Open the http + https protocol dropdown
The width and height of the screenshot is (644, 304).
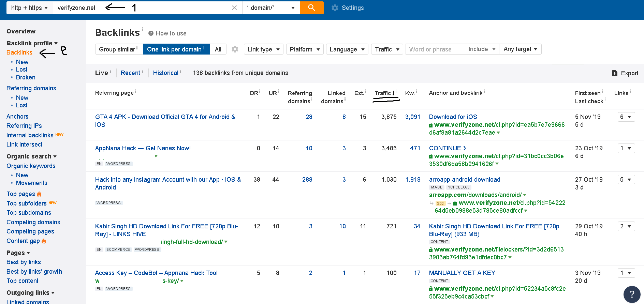pos(29,8)
